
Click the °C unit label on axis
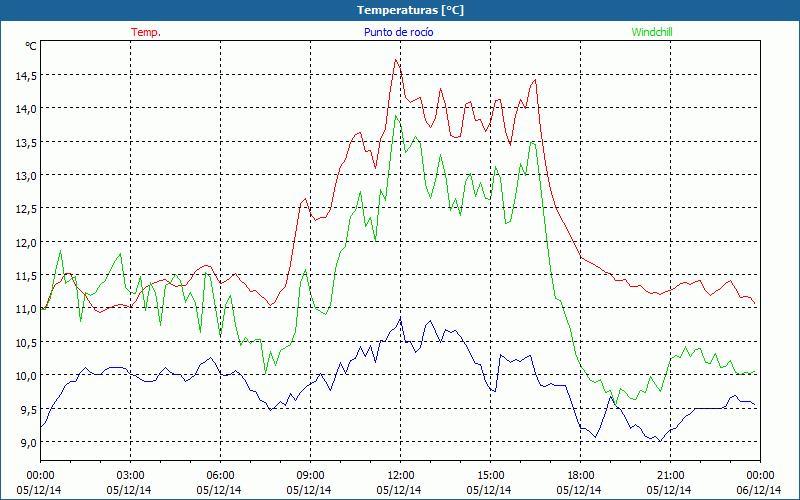[31, 46]
